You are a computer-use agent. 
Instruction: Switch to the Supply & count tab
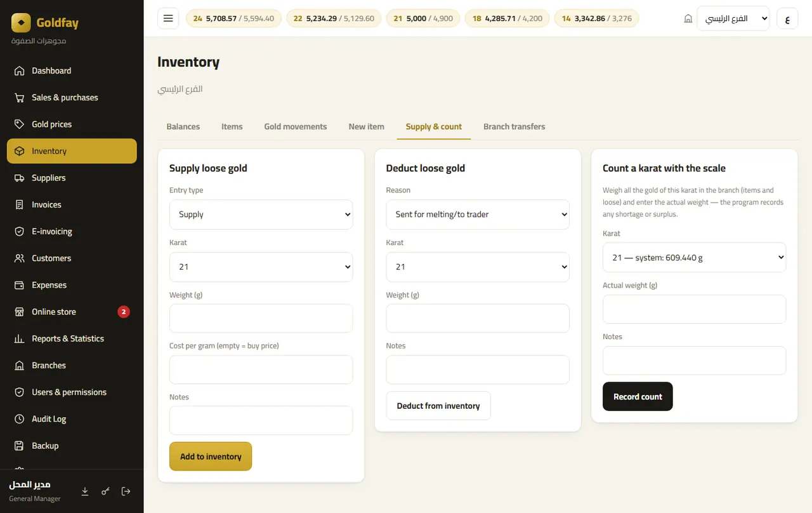pos(434,127)
